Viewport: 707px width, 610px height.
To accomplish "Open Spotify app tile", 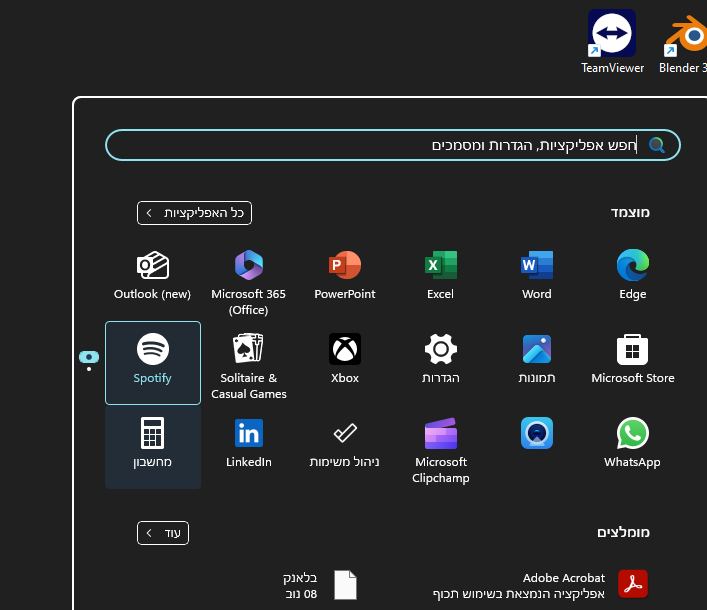I will pyautogui.click(x=153, y=363).
